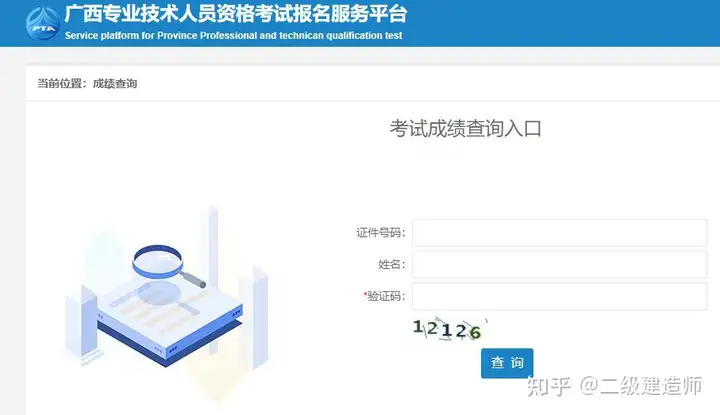The height and width of the screenshot is (415, 720).
Task: Click the 姓名 label
Action: pyautogui.click(x=392, y=264)
